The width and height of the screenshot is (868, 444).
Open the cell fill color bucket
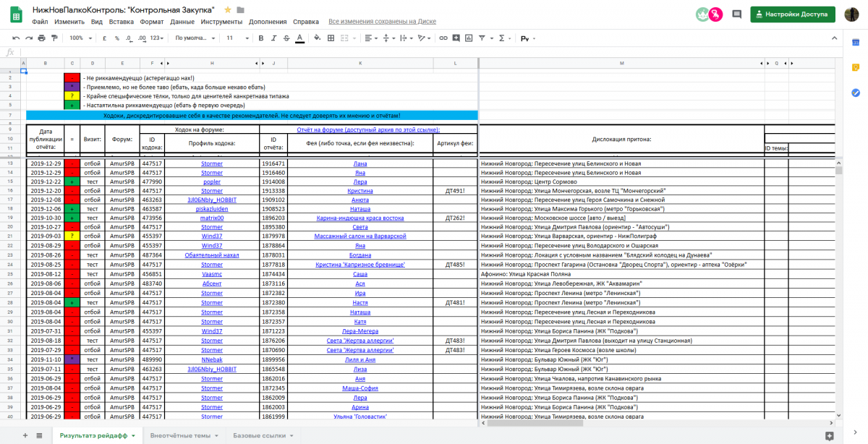pyautogui.click(x=318, y=38)
